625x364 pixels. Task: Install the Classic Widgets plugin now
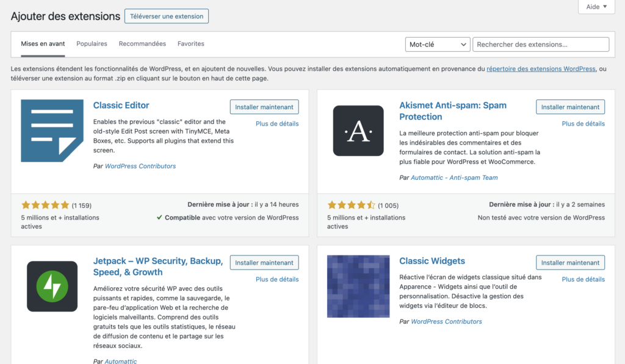point(571,263)
